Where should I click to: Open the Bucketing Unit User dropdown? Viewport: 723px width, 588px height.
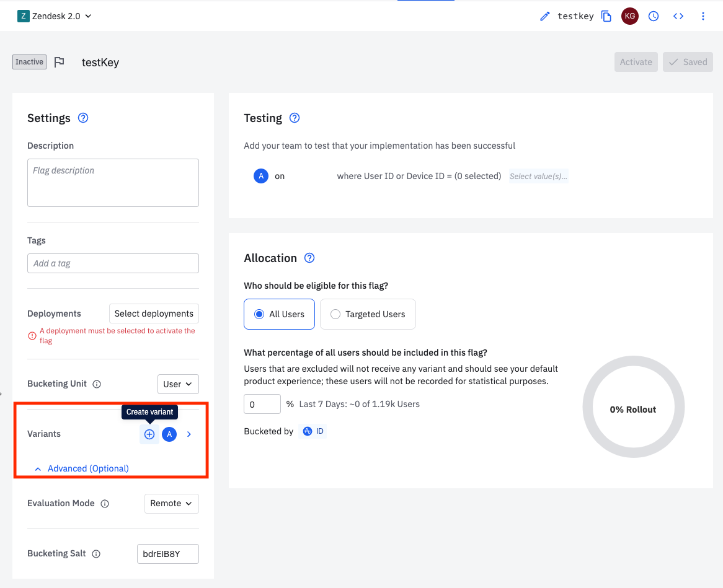[178, 384]
